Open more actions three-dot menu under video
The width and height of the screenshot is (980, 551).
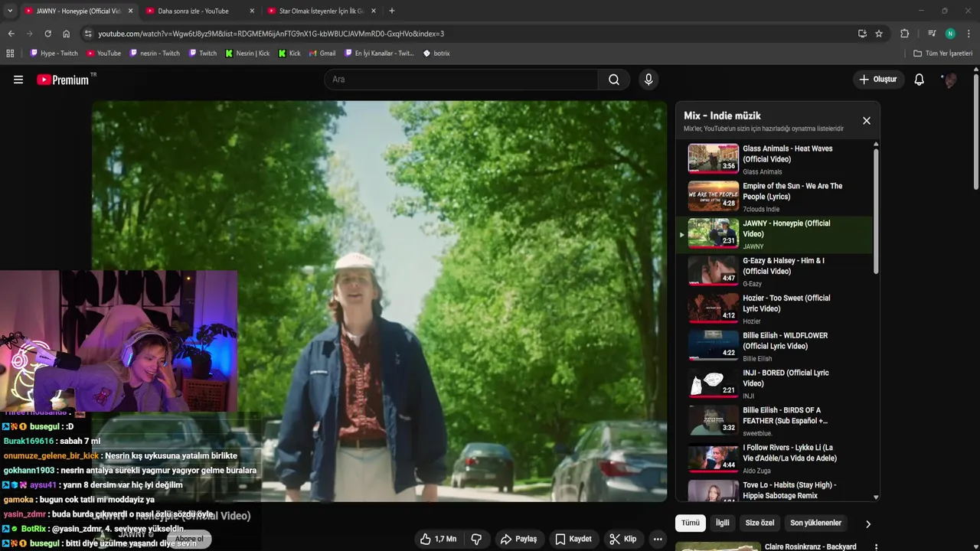pyautogui.click(x=658, y=539)
